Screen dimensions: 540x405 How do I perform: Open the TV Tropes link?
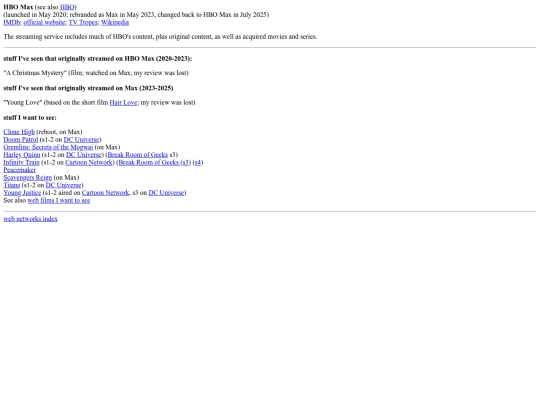coord(83,22)
